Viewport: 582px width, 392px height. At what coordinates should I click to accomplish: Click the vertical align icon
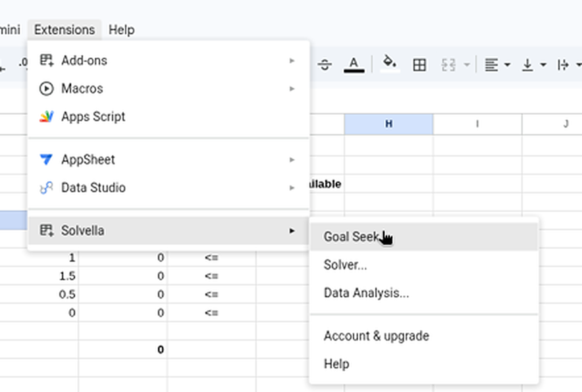point(527,65)
